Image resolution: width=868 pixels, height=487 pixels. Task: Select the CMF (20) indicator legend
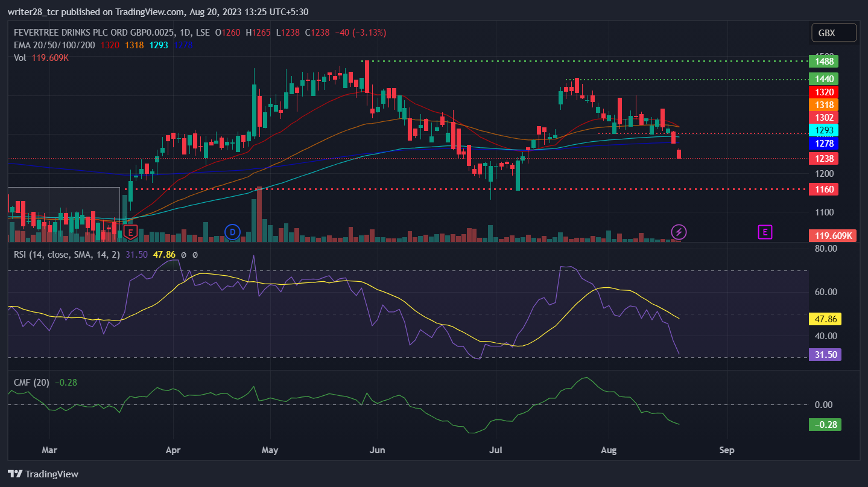pyautogui.click(x=32, y=382)
